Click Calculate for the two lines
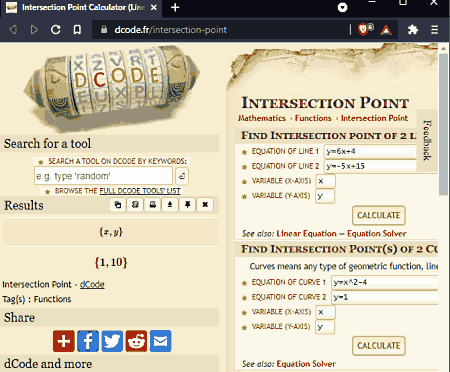Image resolution: width=450 pixels, height=372 pixels. click(x=379, y=215)
